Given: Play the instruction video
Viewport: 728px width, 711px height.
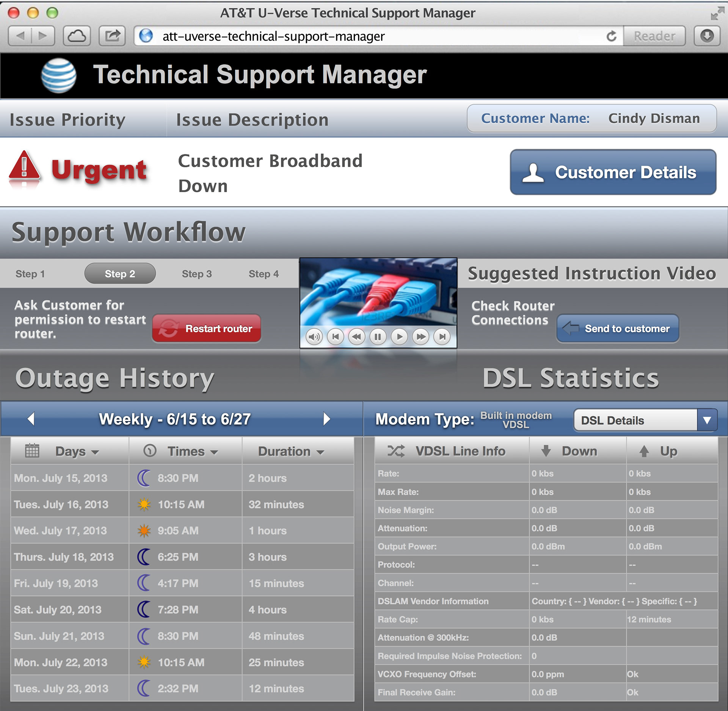Looking at the screenshot, I should coord(399,337).
